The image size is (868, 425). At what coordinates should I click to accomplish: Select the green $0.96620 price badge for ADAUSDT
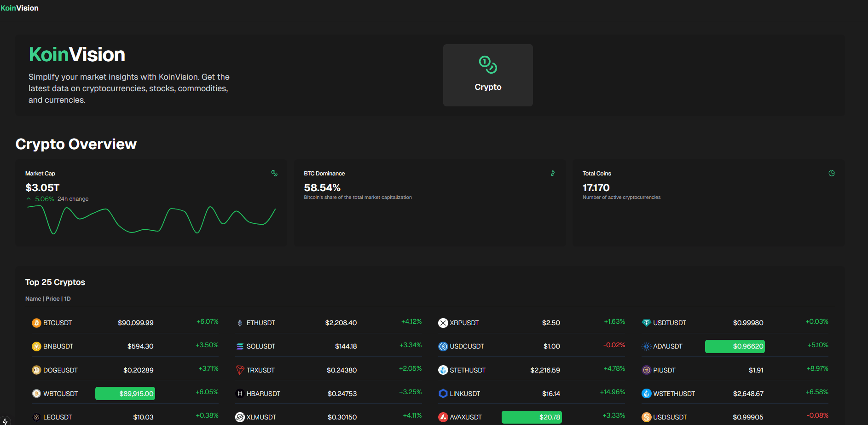[735, 346]
